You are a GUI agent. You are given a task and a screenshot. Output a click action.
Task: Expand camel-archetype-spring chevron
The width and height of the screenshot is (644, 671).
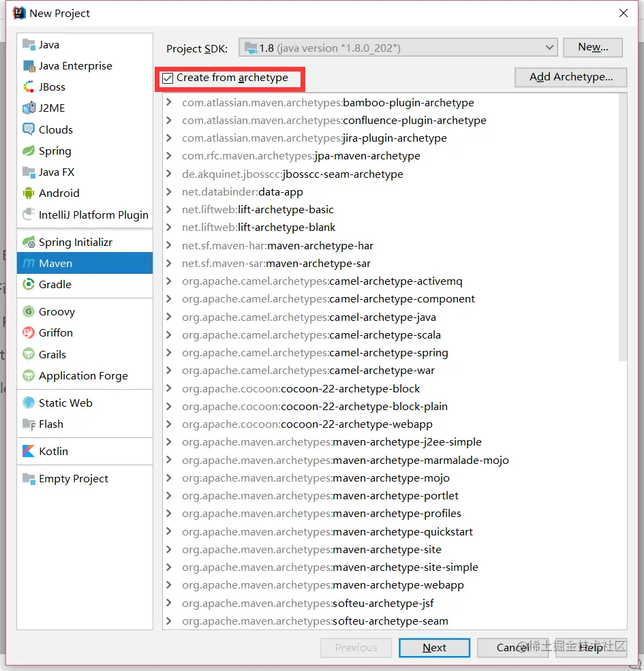click(x=169, y=353)
